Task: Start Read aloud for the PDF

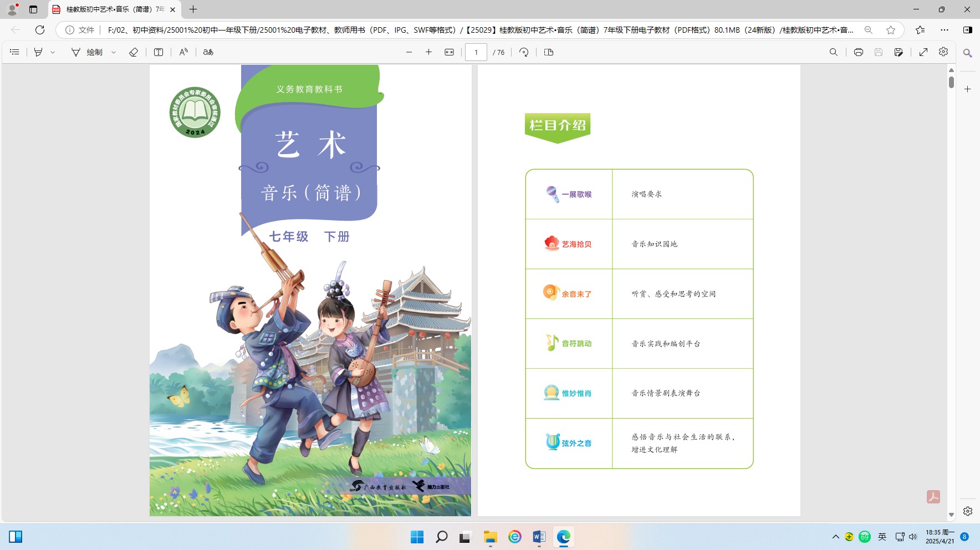Action: tap(183, 52)
